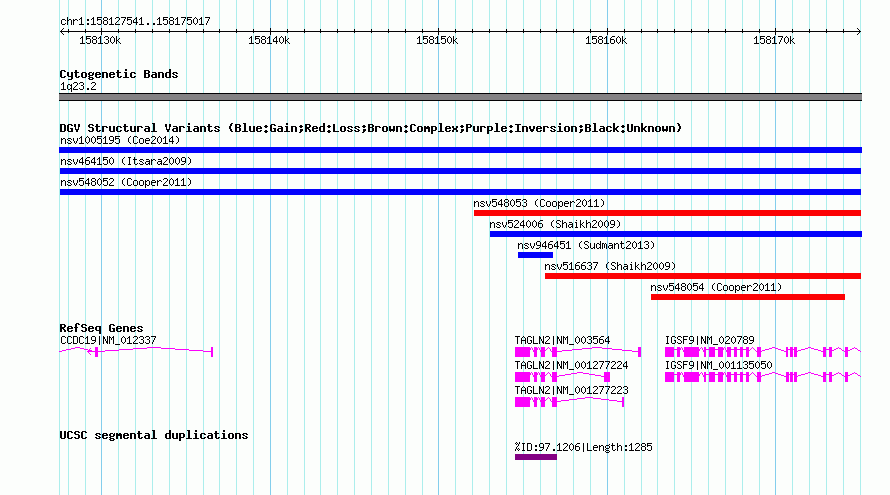Select the gray 1q23.2 cytogenetic band bar

pyautogui.click(x=460, y=97)
